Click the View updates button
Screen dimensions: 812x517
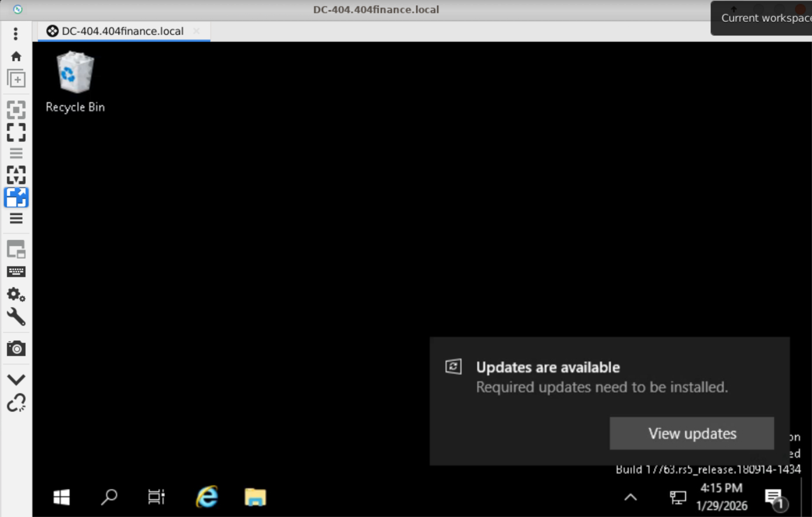pos(691,433)
